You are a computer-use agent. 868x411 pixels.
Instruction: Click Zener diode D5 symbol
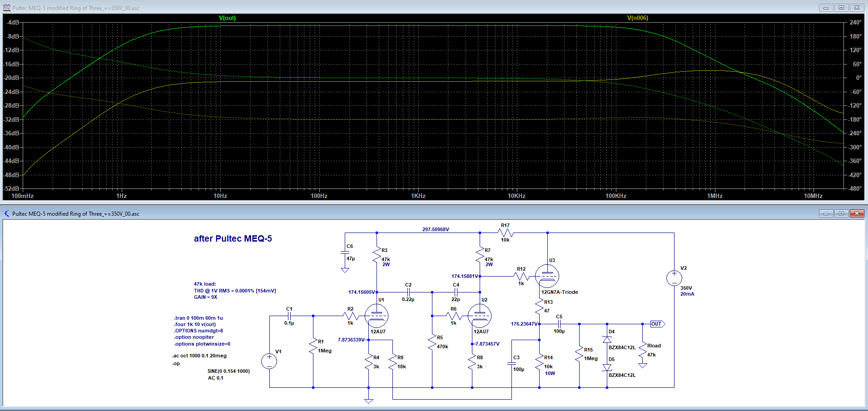[607, 367]
